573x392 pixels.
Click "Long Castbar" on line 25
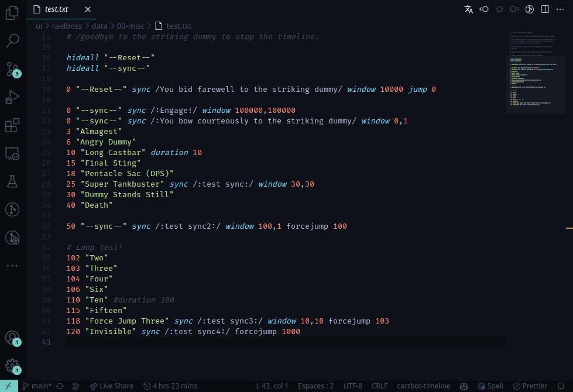[x=113, y=152]
